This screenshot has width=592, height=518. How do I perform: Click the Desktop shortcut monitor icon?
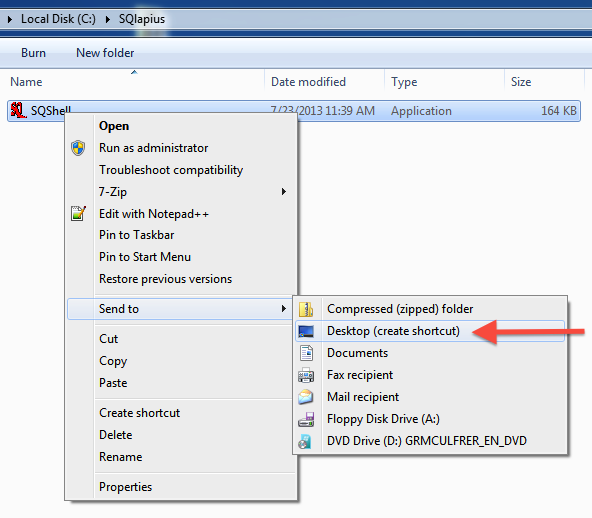[306, 331]
